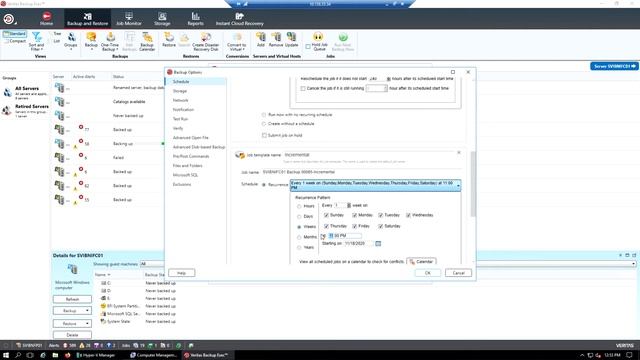This screenshot has width=640, height=360.
Task: Open the Instant Cloud Recovery tab
Action: click(x=240, y=19)
